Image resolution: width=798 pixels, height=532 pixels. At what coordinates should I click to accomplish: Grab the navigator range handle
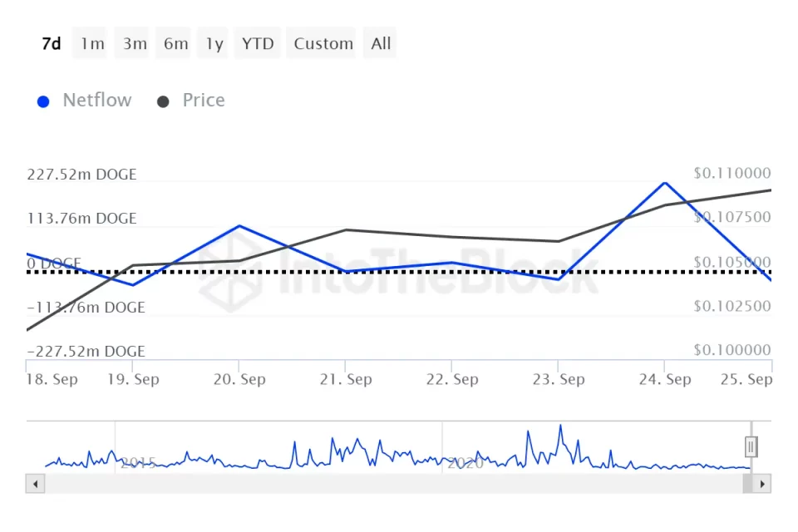click(751, 447)
